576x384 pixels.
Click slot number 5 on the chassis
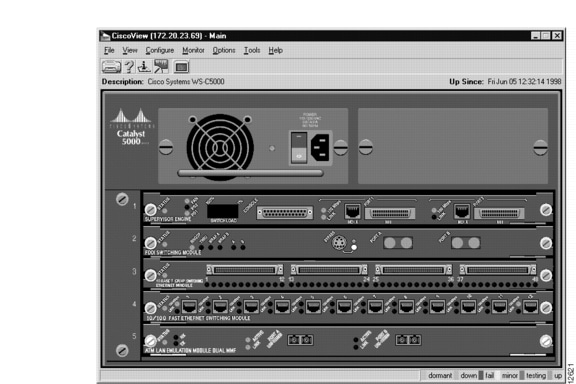(x=134, y=336)
